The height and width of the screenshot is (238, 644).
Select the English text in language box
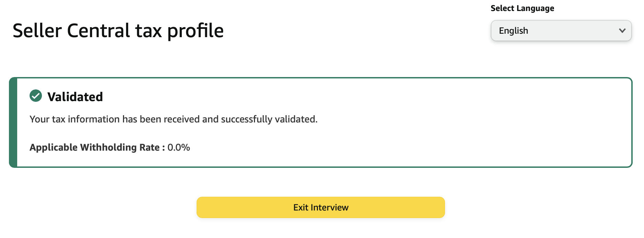[x=513, y=31]
